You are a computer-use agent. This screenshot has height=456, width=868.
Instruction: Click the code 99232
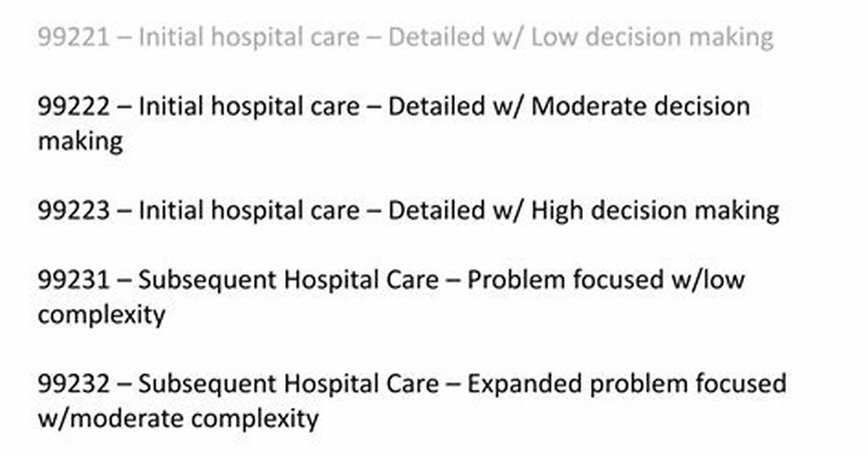point(73,384)
